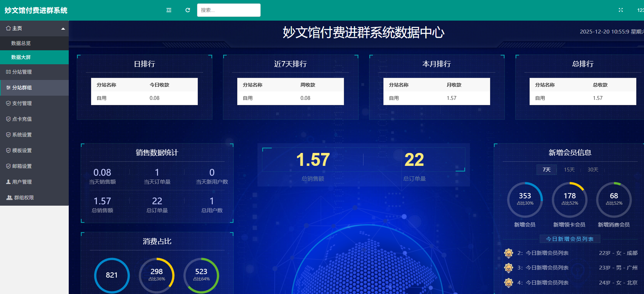Click the 分站管理 sidebar icon
This screenshot has width=644, height=294.
[x=8, y=72]
